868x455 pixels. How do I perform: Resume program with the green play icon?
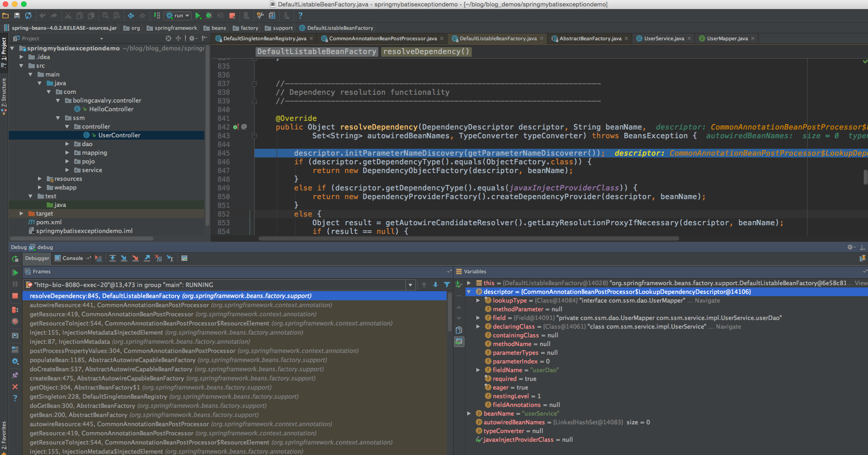[15, 272]
